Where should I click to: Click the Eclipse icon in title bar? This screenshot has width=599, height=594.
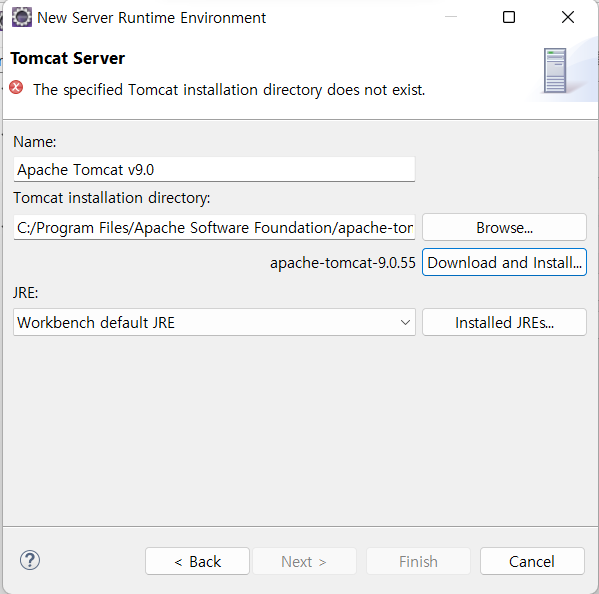pos(22,18)
